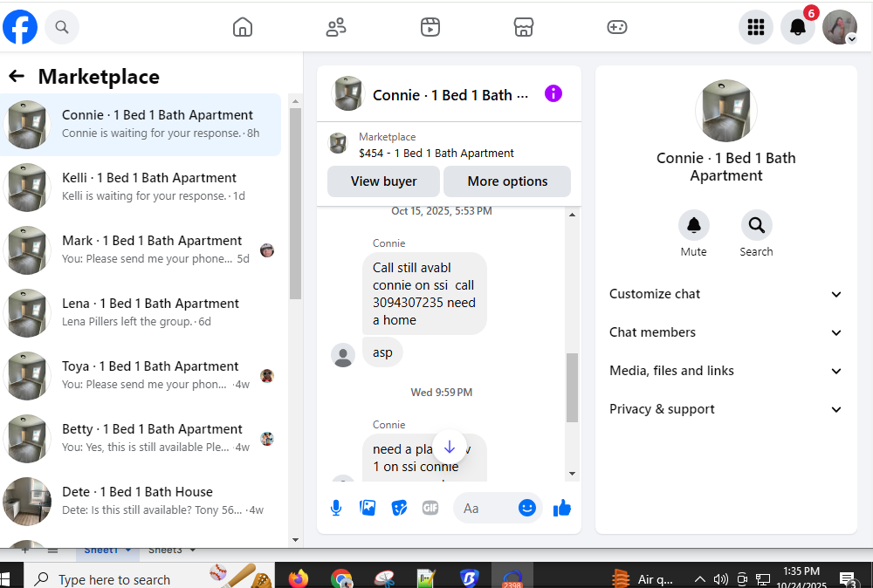873x588 pixels.
Task: Open Toya 1 Bed 1 Bath Apartment conversation
Action: click(x=141, y=376)
